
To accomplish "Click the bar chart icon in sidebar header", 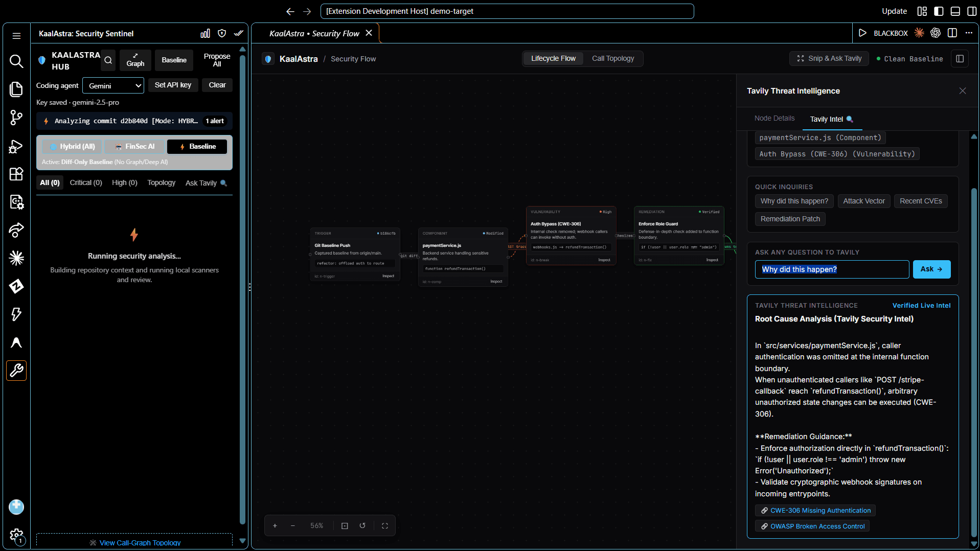I will point(205,33).
